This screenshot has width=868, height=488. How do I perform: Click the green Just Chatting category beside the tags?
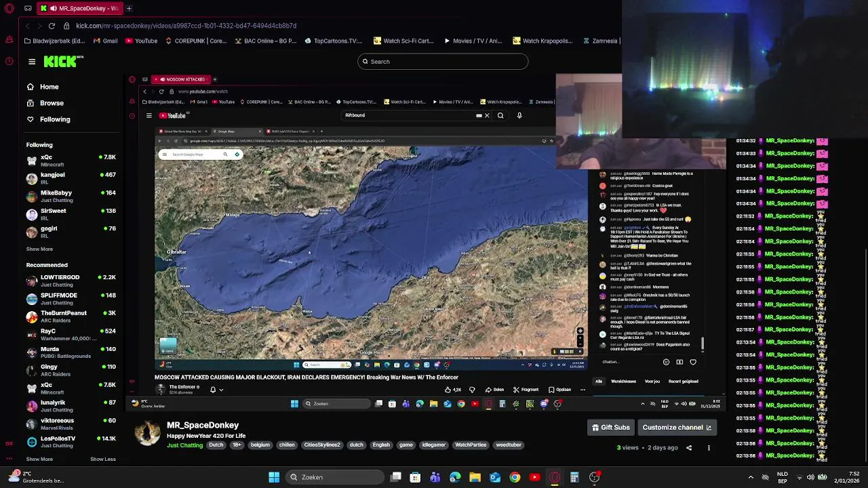(184, 445)
